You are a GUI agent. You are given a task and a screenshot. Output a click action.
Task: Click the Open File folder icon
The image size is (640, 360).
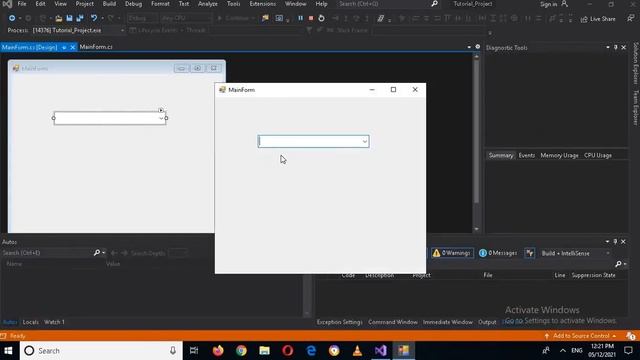[x=59, y=18]
